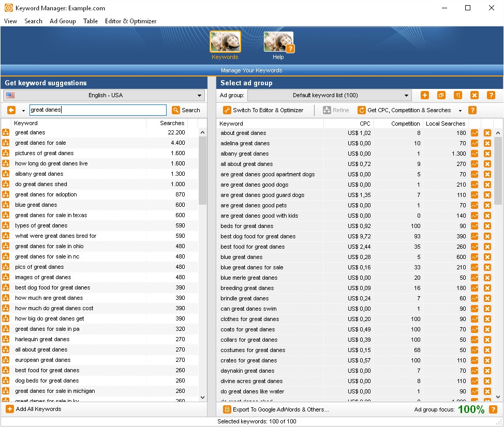Click the keyword search input field
Image resolution: width=504 pixels, height=427 pixels.
point(98,110)
